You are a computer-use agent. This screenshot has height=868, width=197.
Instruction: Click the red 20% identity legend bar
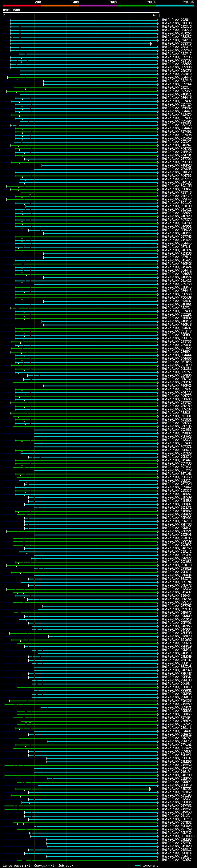22,6
